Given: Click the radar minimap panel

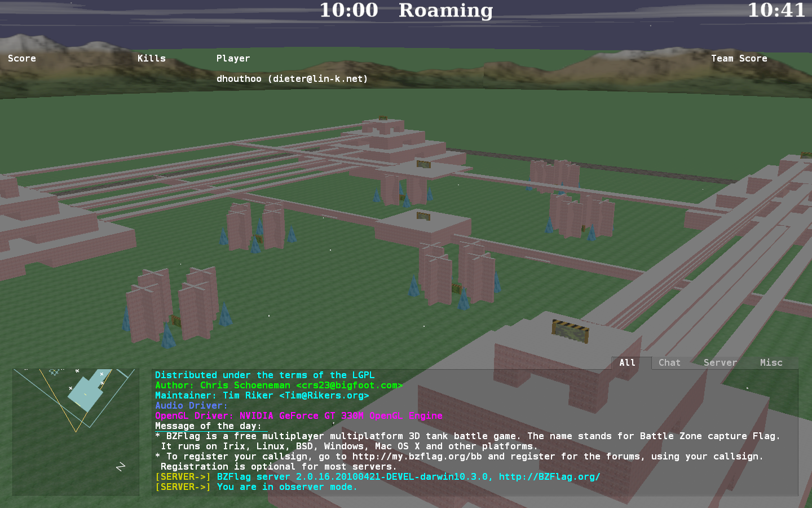Looking at the screenshot, I should [76, 432].
